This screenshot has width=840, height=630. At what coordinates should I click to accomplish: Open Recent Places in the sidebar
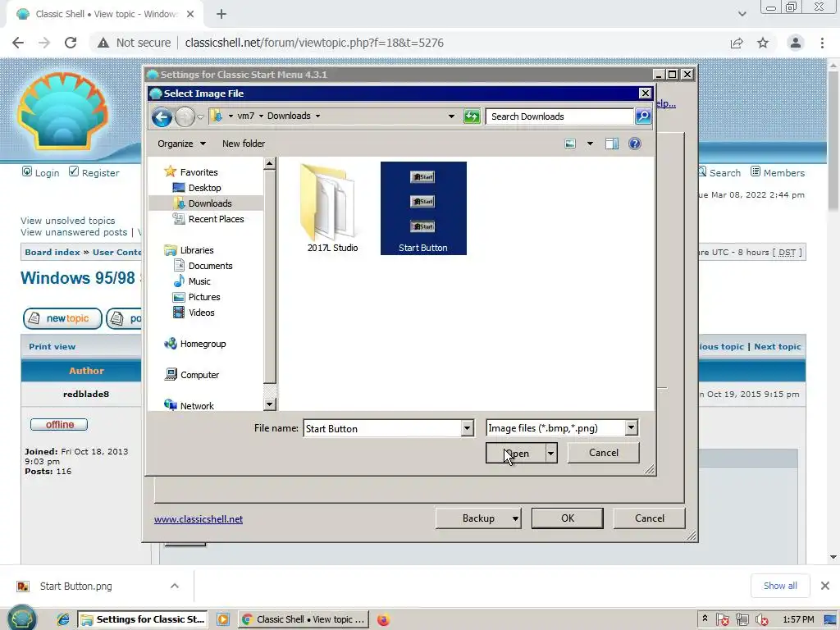click(x=216, y=218)
